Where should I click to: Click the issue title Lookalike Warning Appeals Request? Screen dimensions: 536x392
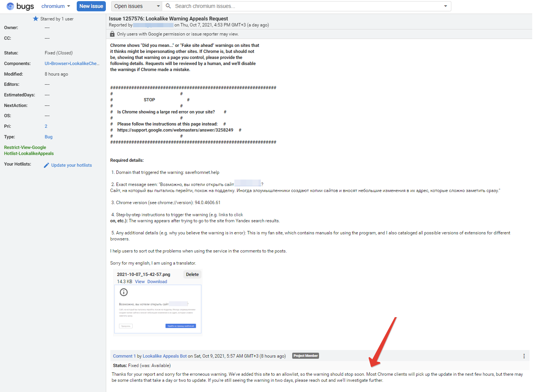187,19
